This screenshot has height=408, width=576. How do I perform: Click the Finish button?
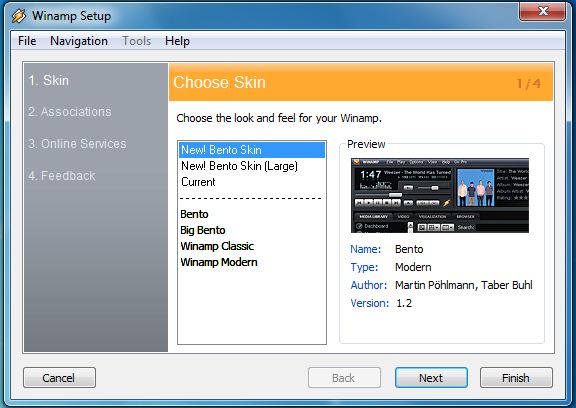tap(516, 378)
